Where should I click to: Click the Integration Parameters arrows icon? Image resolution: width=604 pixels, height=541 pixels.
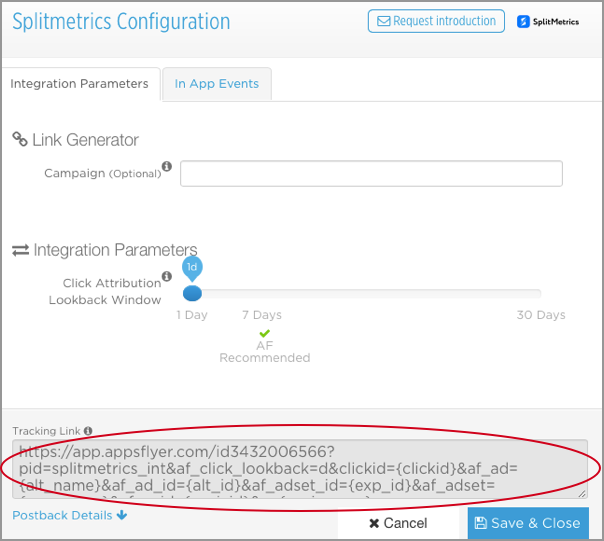tap(20, 250)
